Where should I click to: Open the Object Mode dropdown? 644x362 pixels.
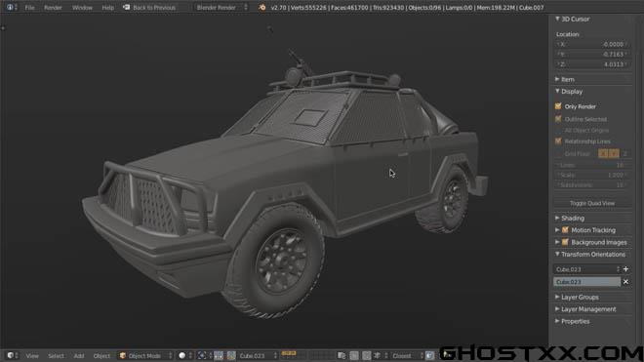145,355
